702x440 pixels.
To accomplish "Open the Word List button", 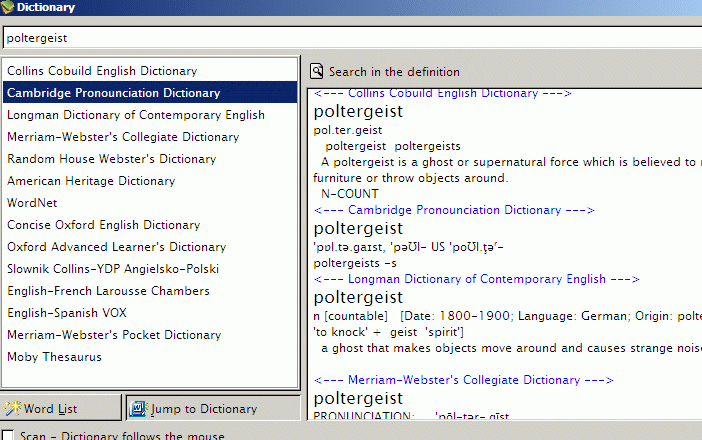I will [x=60, y=408].
